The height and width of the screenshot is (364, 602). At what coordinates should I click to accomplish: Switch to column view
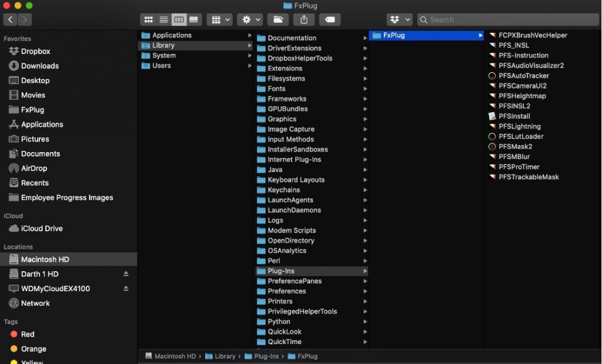click(179, 19)
